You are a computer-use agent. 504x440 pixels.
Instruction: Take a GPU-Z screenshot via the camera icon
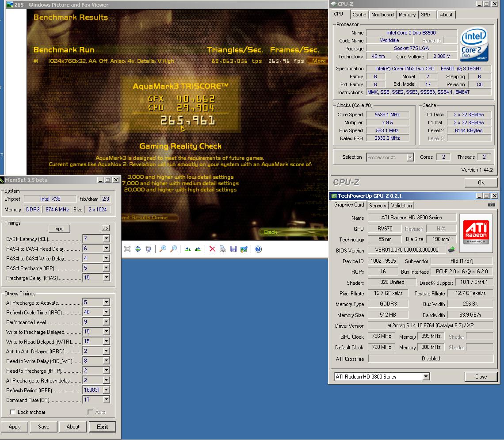[x=492, y=205]
